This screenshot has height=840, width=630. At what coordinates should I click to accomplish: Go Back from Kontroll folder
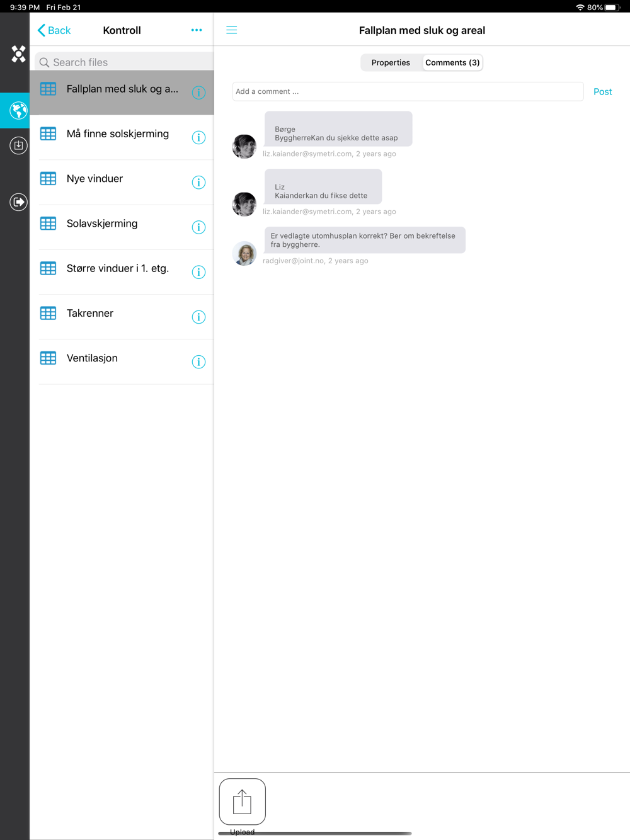click(54, 30)
